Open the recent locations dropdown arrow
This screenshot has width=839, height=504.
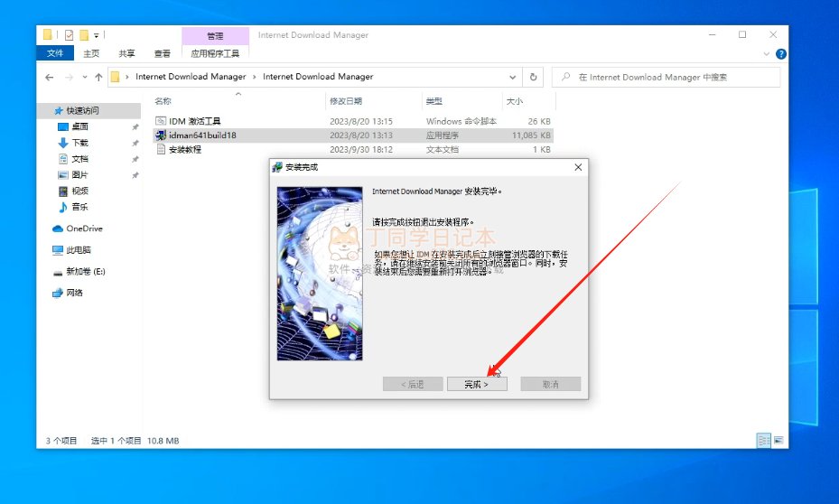pos(85,77)
